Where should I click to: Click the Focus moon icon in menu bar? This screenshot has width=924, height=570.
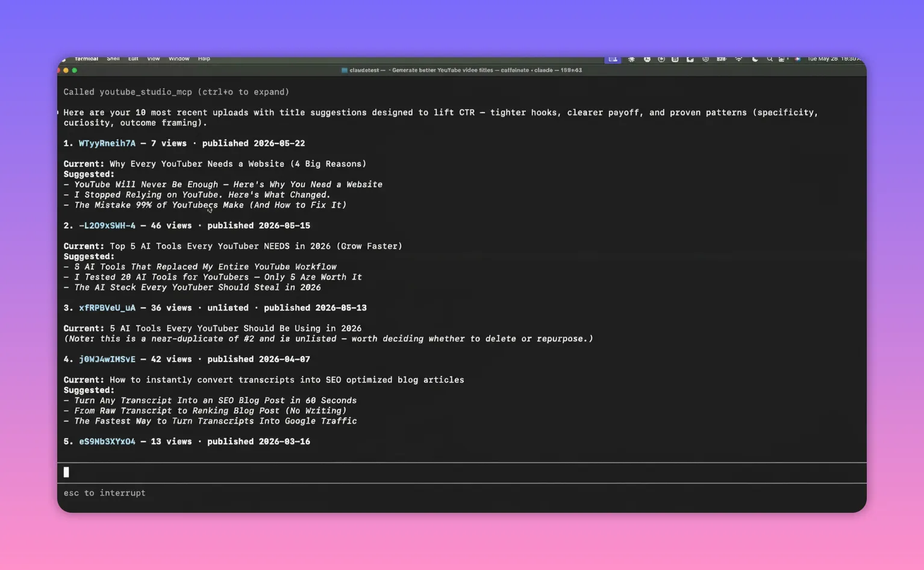tap(755, 59)
